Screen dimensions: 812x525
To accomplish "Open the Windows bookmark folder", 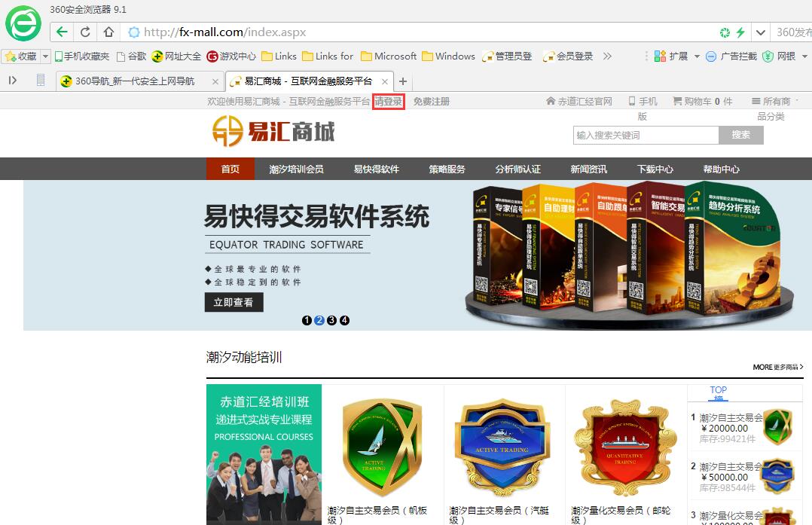I will point(448,56).
